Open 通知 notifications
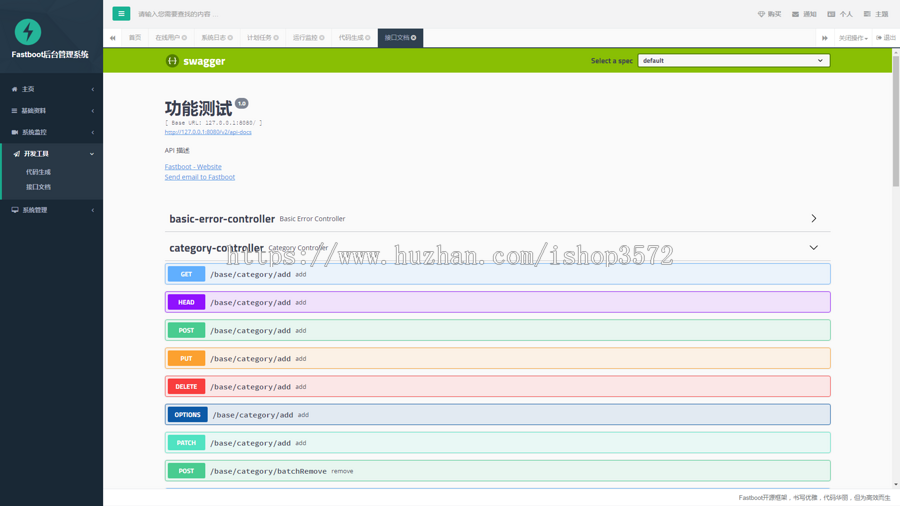The image size is (900, 506). (x=804, y=14)
